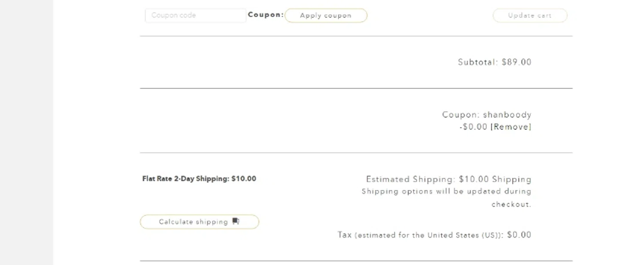Click the Tax label text

[x=344, y=235]
